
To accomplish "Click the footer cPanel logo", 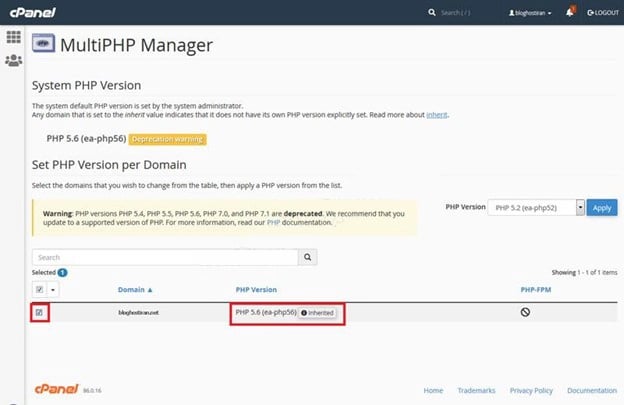I will click(x=56, y=389).
